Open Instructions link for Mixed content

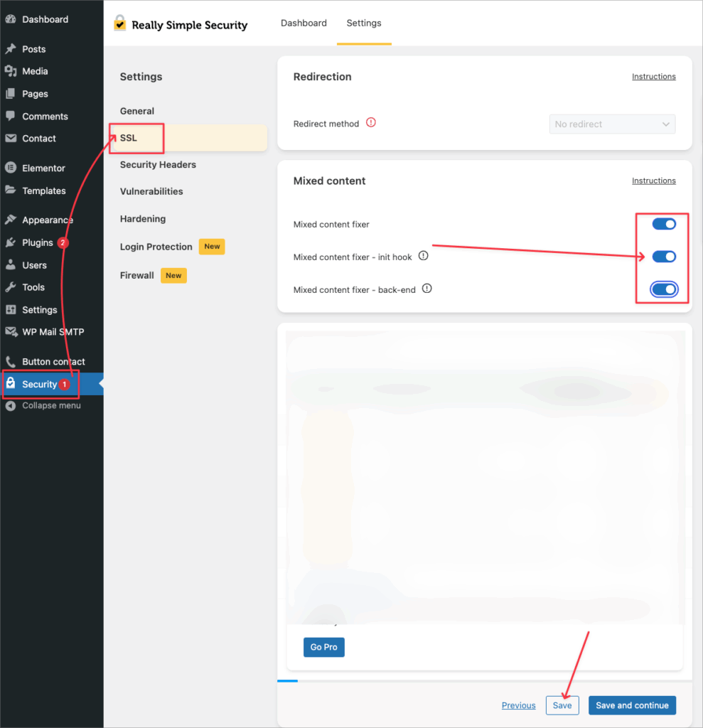(653, 181)
